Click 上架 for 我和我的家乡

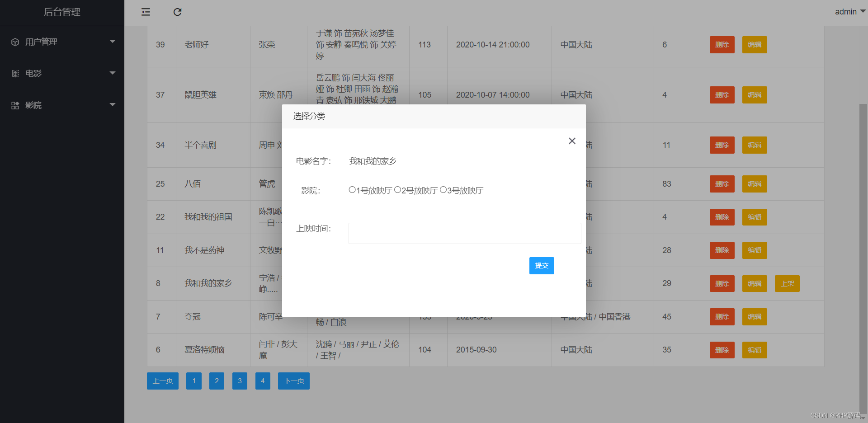coord(787,284)
